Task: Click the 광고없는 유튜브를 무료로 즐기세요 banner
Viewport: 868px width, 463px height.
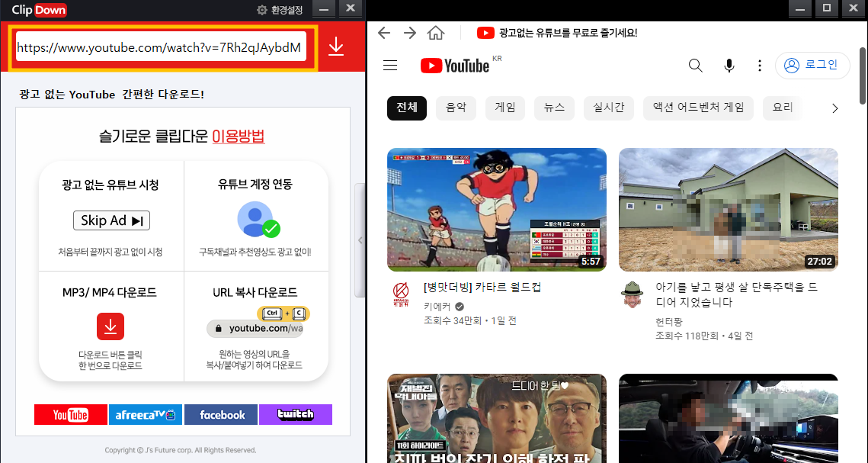Action: (x=557, y=34)
